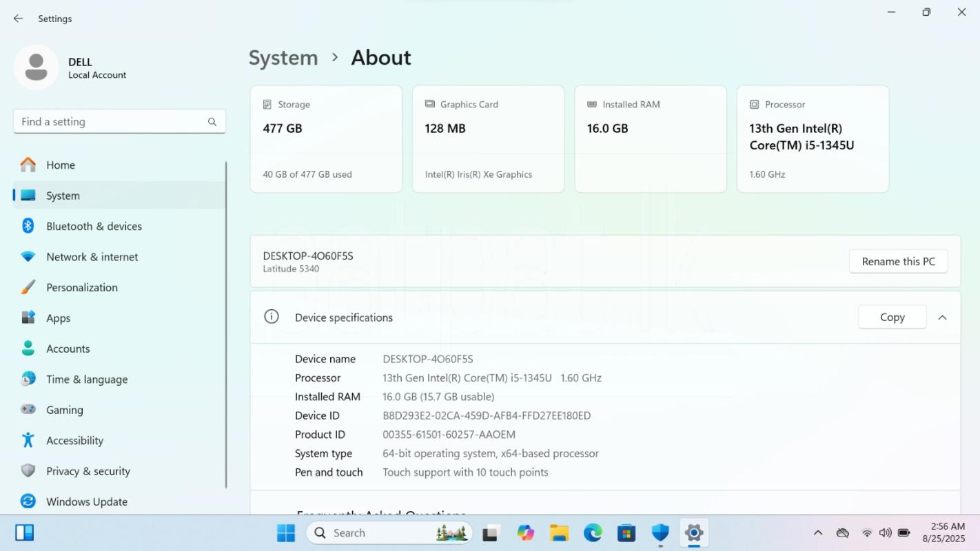Open Copilot app from taskbar
Image resolution: width=980 pixels, height=551 pixels.
pyautogui.click(x=526, y=532)
